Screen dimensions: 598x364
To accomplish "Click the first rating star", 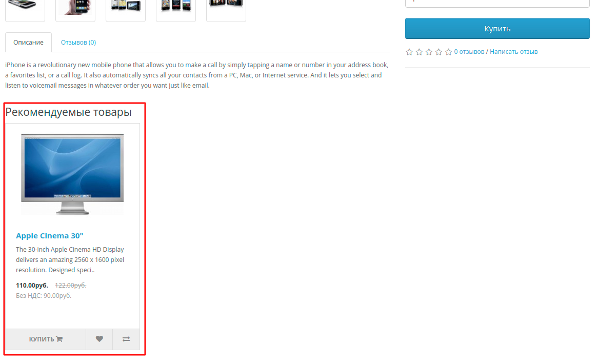I will click(x=409, y=52).
